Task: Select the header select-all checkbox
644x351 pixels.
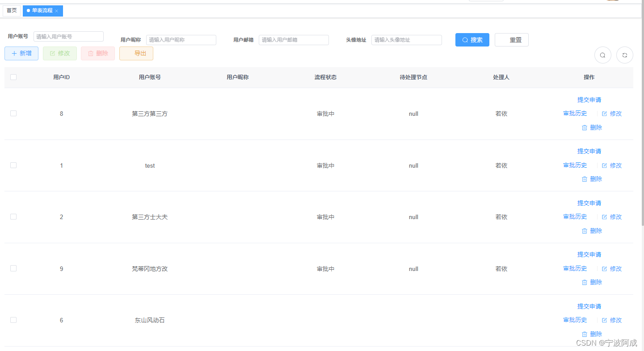Action: [13, 77]
